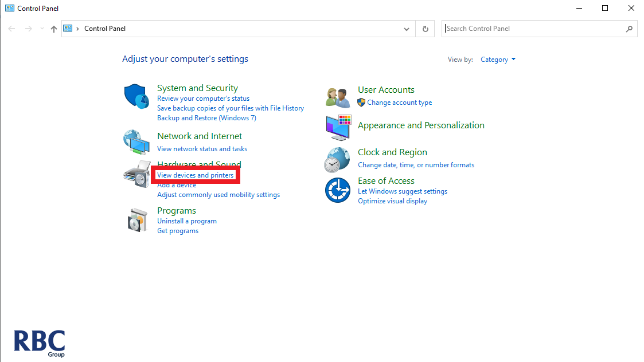This screenshot has width=644, height=362.
Task: Open Uninstall a program link
Action: tap(187, 221)
